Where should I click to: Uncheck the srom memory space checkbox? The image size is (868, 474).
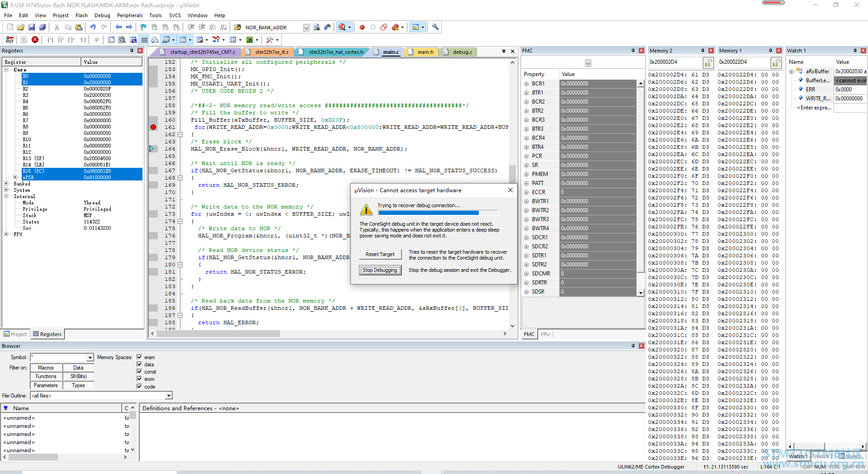coord(139,379)
